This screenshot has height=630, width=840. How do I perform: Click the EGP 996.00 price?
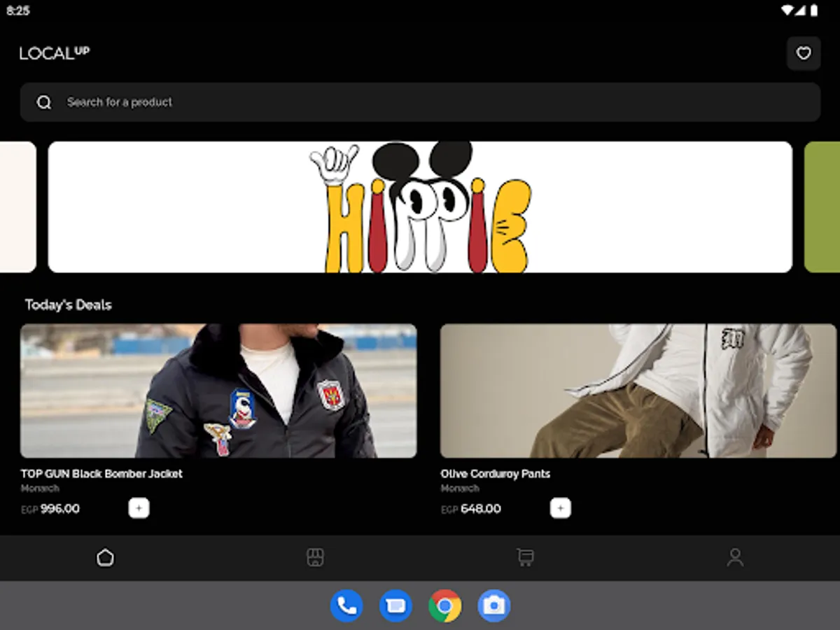(x=50, y=509)
